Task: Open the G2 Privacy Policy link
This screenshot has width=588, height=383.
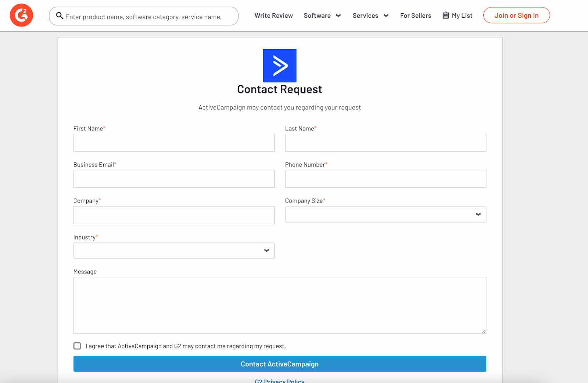Action: click(280, 381)
